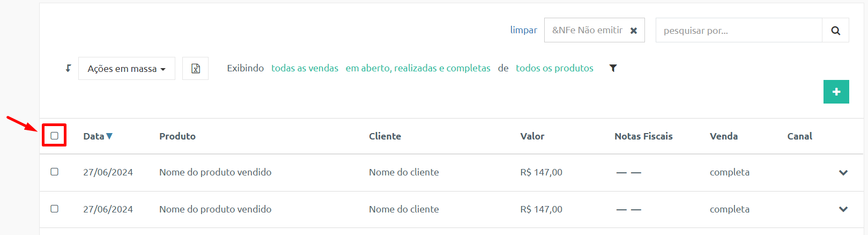Check the first sale row checkbox

(x=54, y=172)
